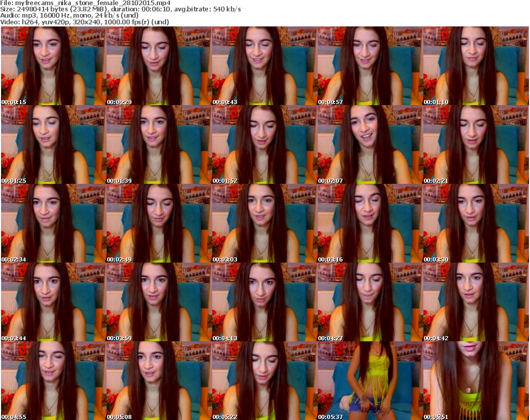Select the frame at 00:03:16
530x420 pixels.
point(370,224)
